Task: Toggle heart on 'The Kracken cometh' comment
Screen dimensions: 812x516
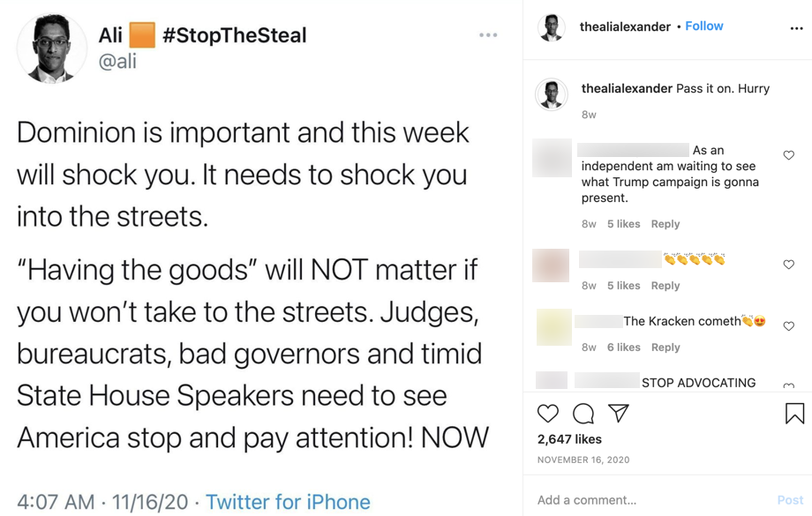Action: pyautogui.click(x=788, y=325)
